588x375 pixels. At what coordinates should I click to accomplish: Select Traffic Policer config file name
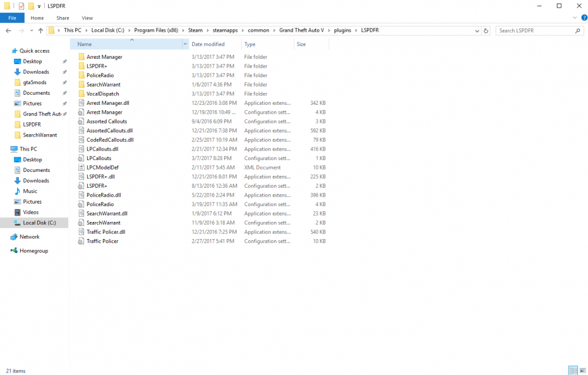102,241
